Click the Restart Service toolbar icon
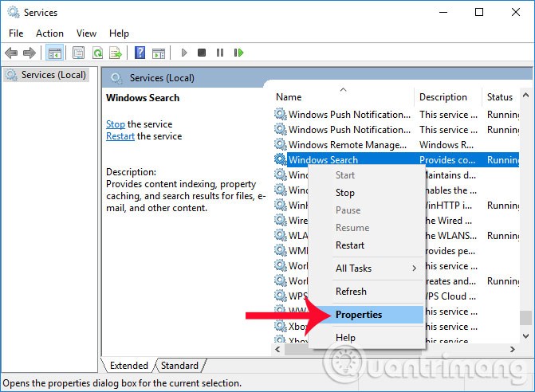Screen dimensions: 535x392 click(238, 53)
